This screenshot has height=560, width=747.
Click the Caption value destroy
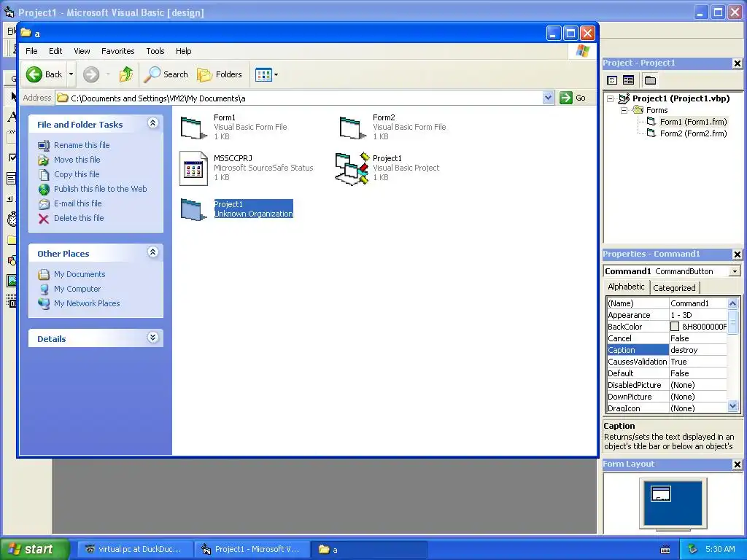(698, 350)
